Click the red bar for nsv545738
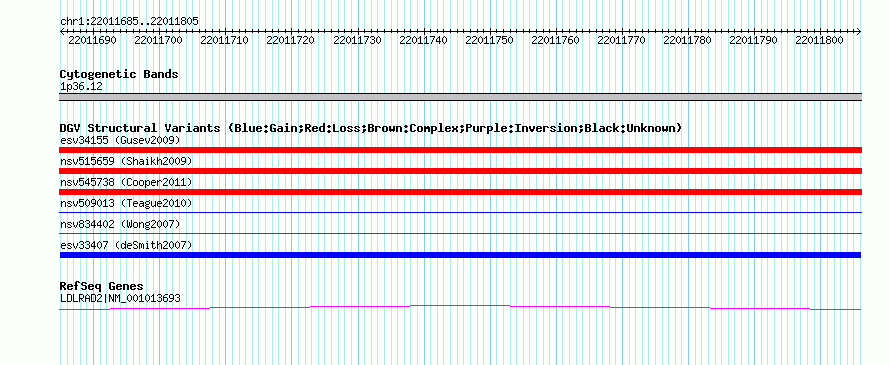The height and width of the screenshot is (365, 890). click(x=460, y=192)
